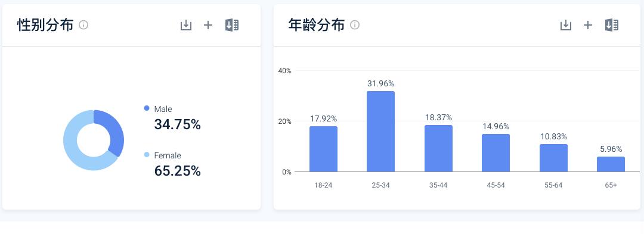The width and height of the screenshot is (644, 234).
Task: Click the Female light blue legend dot
Action: point(147,154)
